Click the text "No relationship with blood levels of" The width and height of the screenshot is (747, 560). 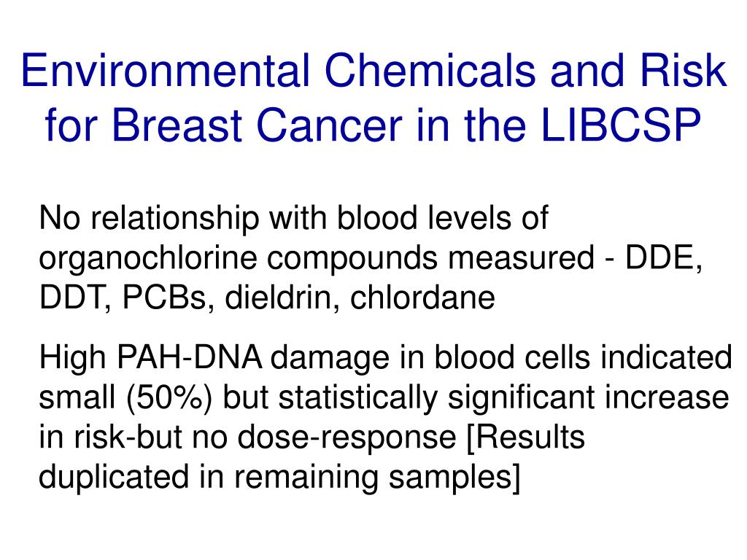tap(293, 218)
